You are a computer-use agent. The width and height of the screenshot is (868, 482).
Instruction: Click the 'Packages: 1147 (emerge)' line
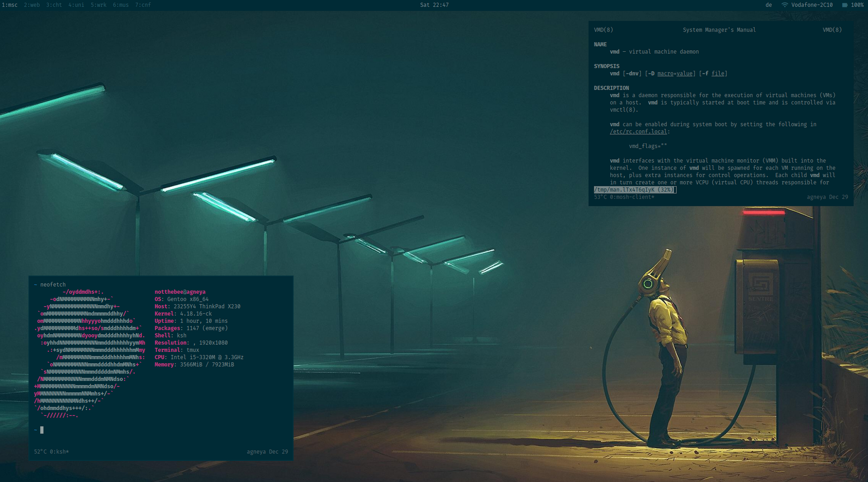coord(191,328)
